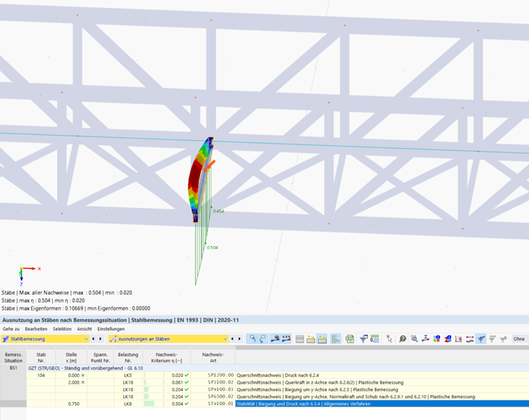This screenshot has height=420, width=529.
Task: Click the LK8 load case cell
Action: [x=128, y=404]
